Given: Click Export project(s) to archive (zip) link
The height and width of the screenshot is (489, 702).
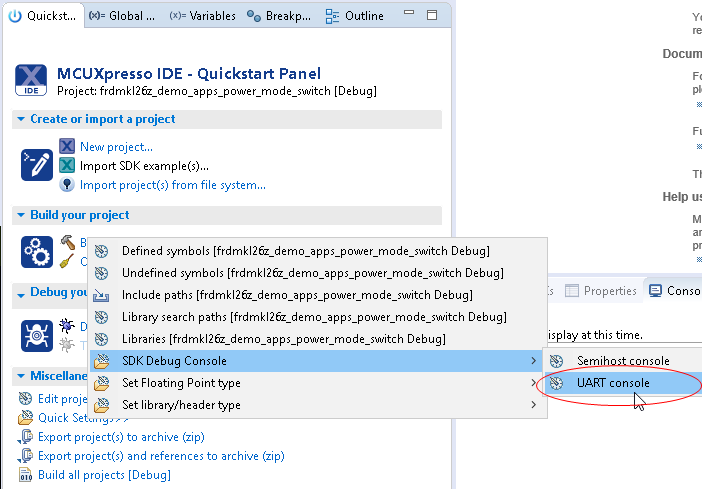Looking at the screenshot, I should pyautogui.click(x=121, y=437).
